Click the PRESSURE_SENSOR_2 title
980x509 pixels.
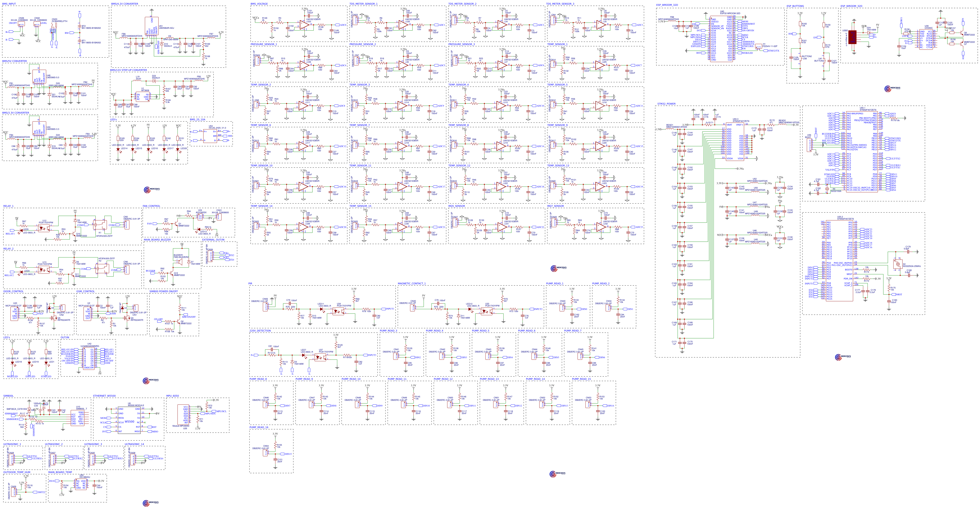click(363, 44)
